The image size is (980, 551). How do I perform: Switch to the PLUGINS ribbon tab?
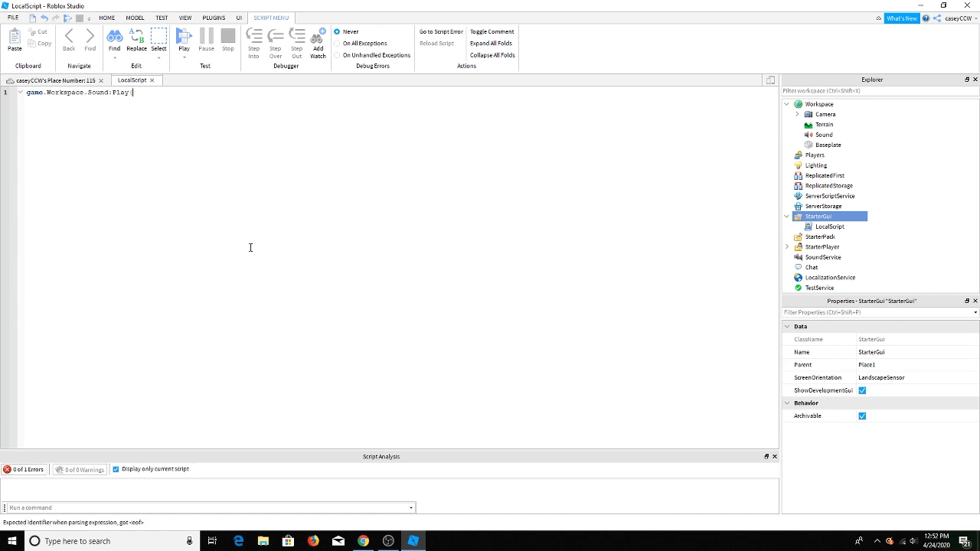(214, 18)
